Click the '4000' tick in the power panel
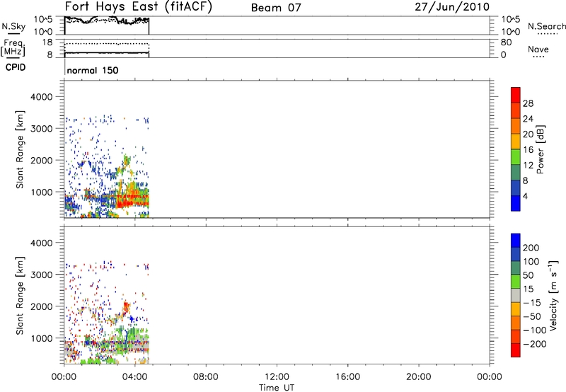 tap(41, 97)
